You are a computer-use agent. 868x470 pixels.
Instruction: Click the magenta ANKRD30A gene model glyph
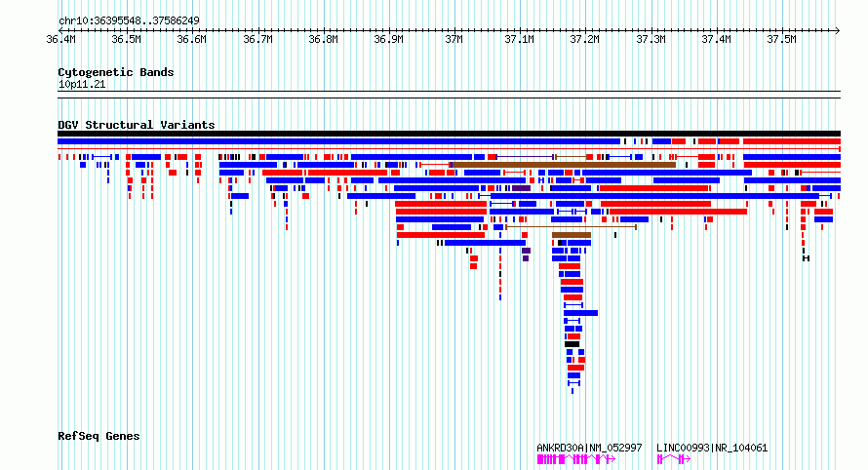coord(576,459)
